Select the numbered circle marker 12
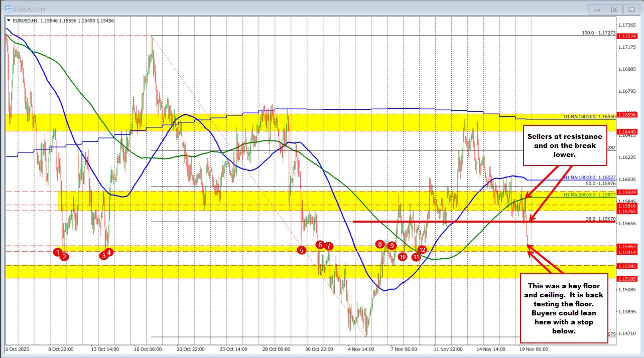This screenshot has height=358, width=644. [422, 249]
